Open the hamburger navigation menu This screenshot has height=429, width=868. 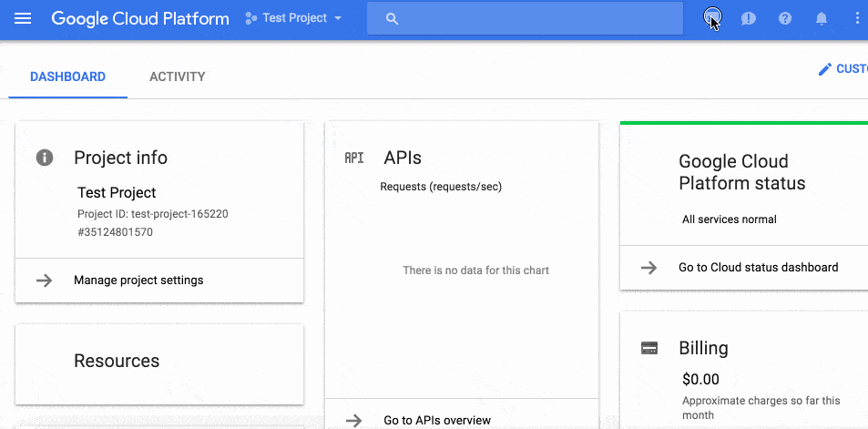pyautogui.click(x=23, y=18)
